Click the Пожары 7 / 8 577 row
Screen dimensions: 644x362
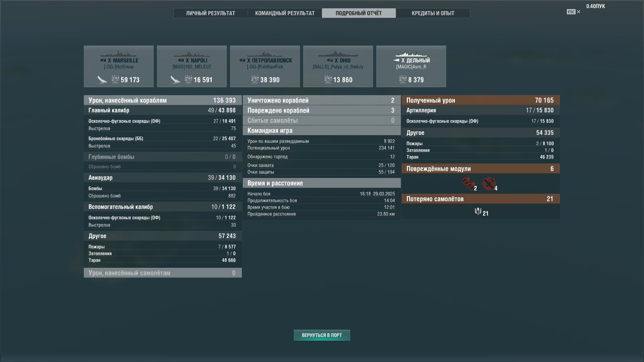coord(162,247)
